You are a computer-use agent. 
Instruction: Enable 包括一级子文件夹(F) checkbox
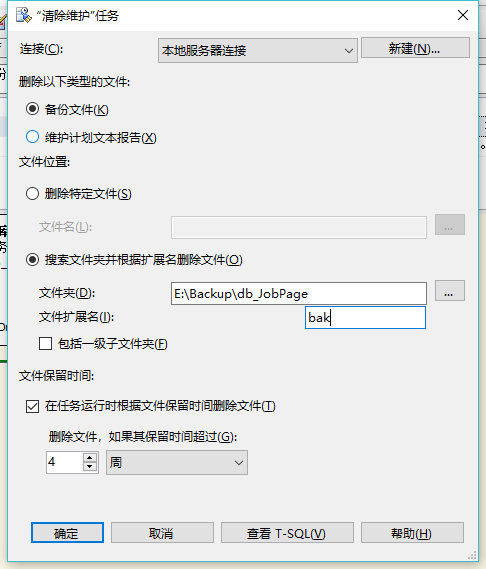pos(45,343)
